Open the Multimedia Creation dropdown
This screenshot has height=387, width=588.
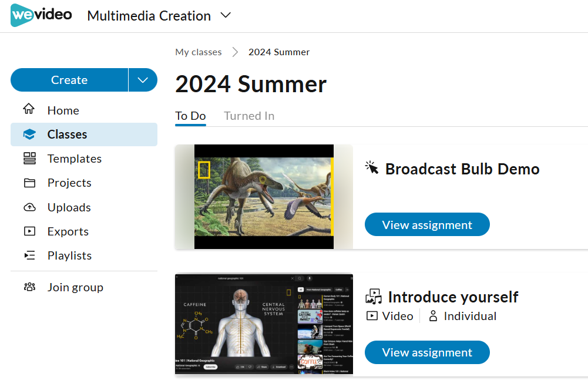pos(159,16)
